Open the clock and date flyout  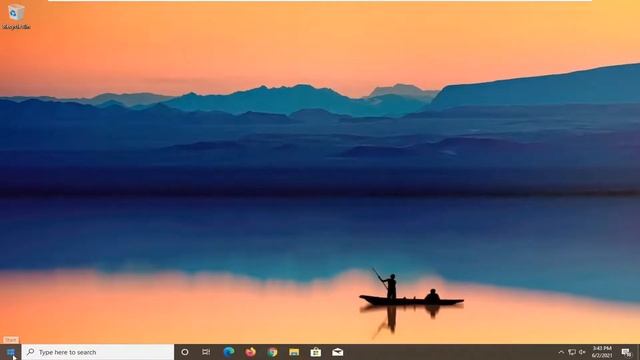pyautogui.click(x=602, y=352)
